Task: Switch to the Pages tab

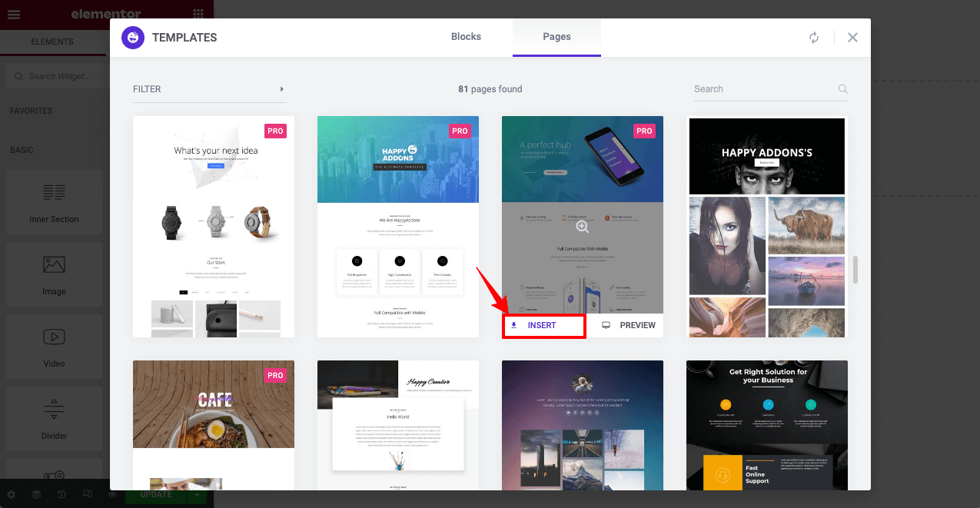Action: tap(556, 37)
